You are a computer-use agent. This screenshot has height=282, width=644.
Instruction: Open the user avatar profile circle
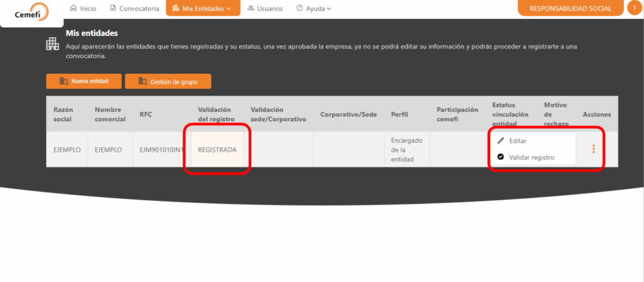point(634,8)
